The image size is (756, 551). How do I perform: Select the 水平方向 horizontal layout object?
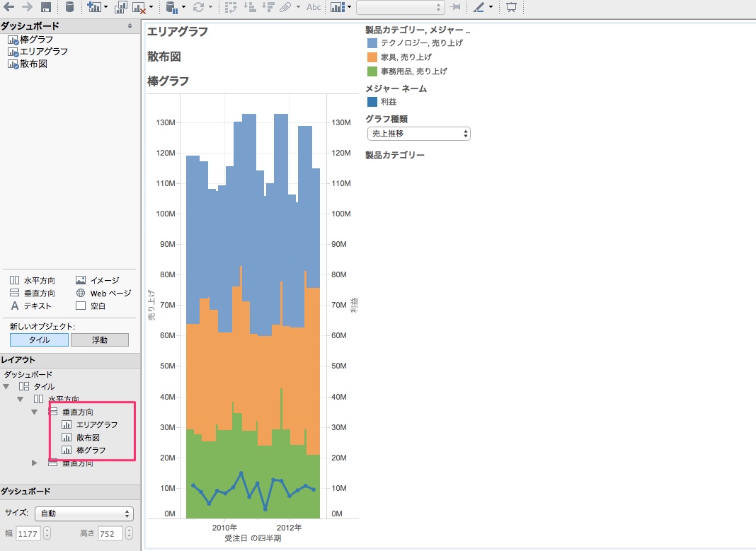tap(33, 280)
